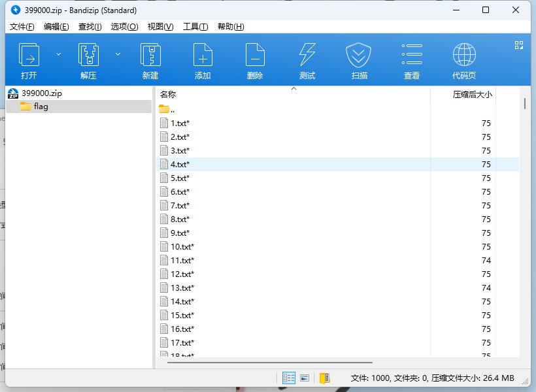
Task: Click the file icon beside 11.txt*
Action: click(164, 260)
